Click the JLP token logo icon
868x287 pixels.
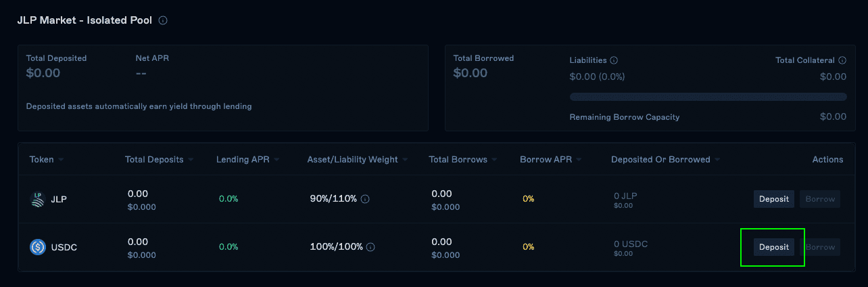coord(38,199)
